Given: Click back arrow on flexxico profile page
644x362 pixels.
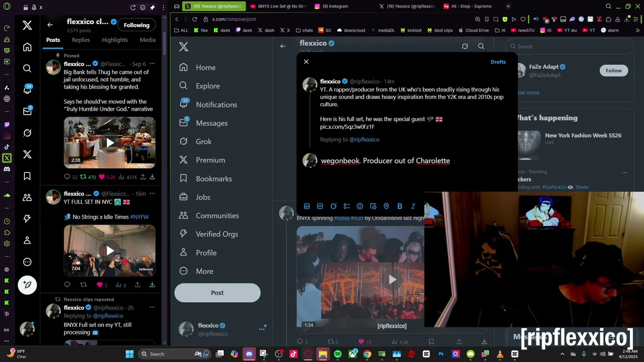Looking at the screenshot, I should (283, 46).
